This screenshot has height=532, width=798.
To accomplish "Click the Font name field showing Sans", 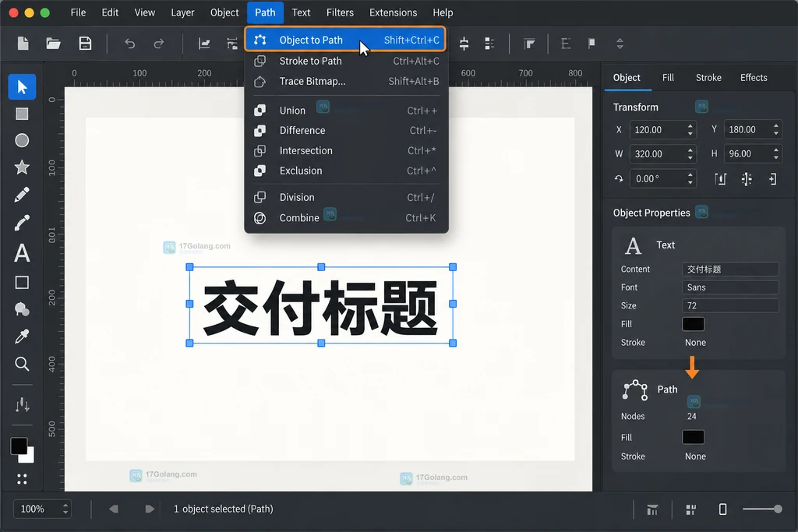I will (x=730, y=287).
